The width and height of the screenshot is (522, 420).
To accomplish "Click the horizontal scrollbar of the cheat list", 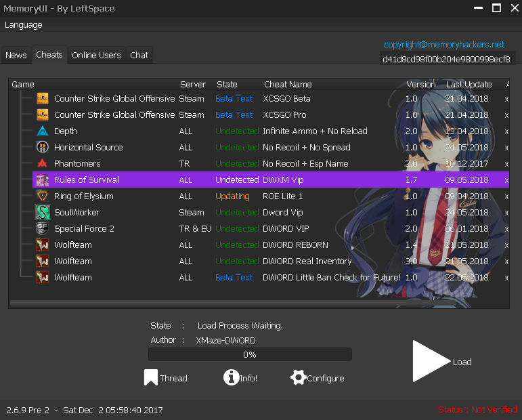I will tap(233, 303).
